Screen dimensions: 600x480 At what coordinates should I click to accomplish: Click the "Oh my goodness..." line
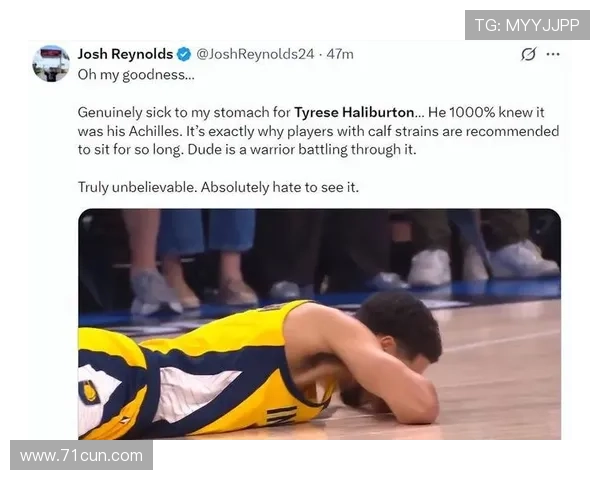click(x=136, y=75)
